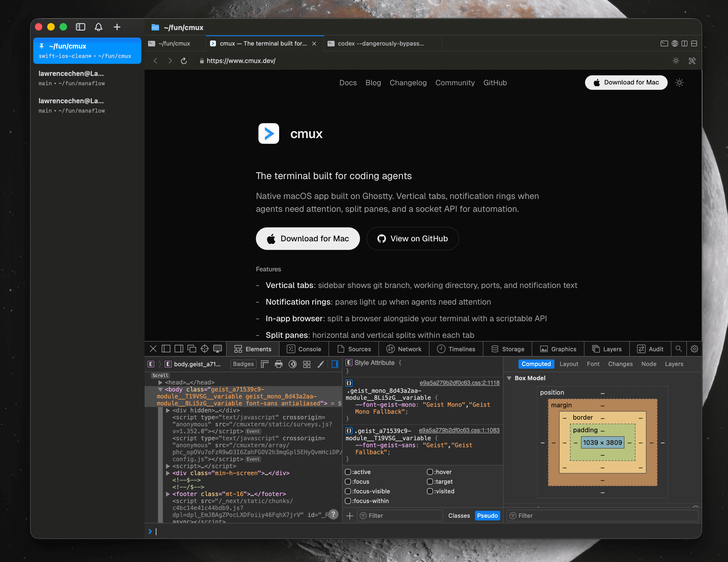
Task: Enable the :hover pseudo-class checkbox
Action: point(430,472)
